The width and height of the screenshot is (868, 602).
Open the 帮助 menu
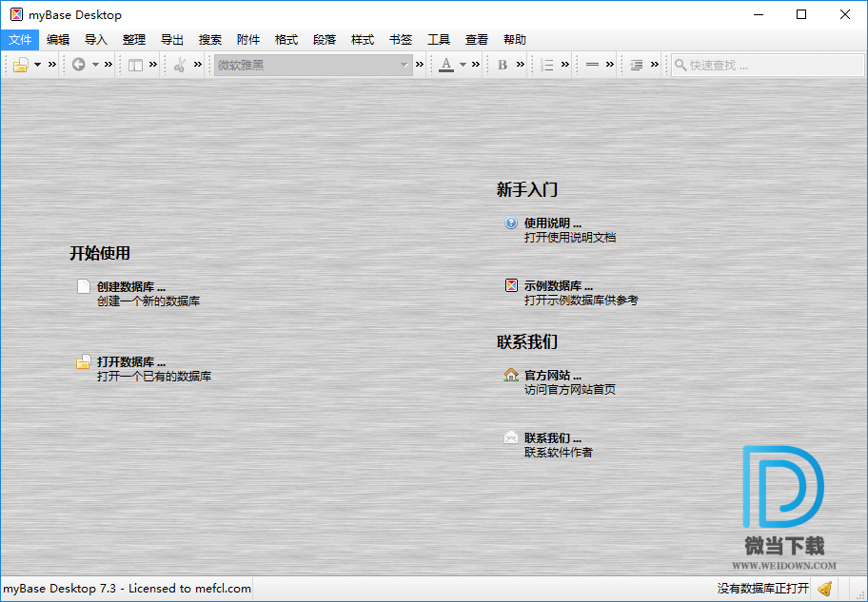tap(515, 40)
